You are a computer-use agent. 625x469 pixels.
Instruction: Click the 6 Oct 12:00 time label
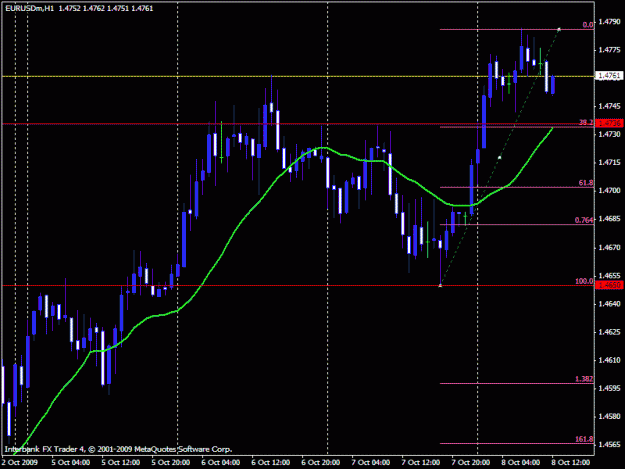(x=271, y=462)
